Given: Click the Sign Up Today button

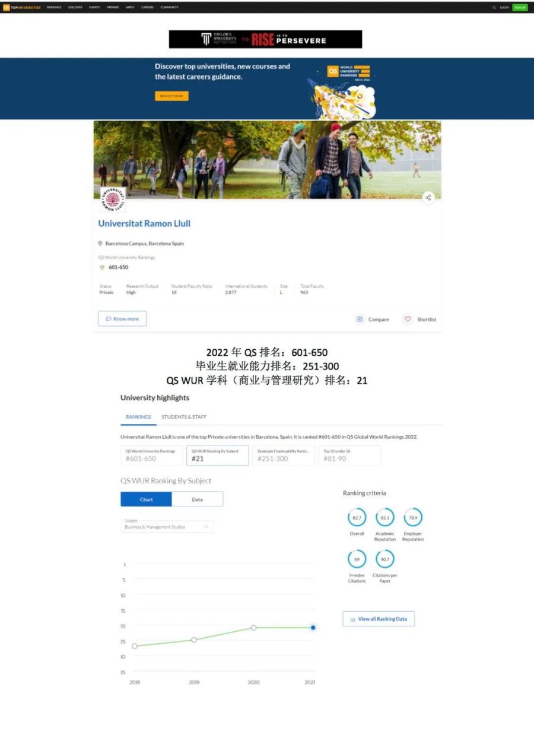Looking at the screenshot, I should pos(171,96).
